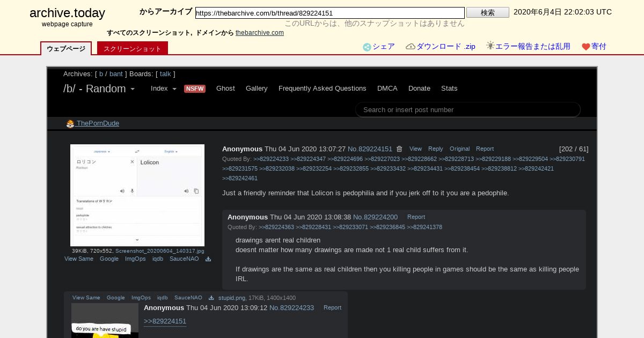Follow quoted-by link >>829241378
This screenshot has width=644, height=338.
pos(425,227)
